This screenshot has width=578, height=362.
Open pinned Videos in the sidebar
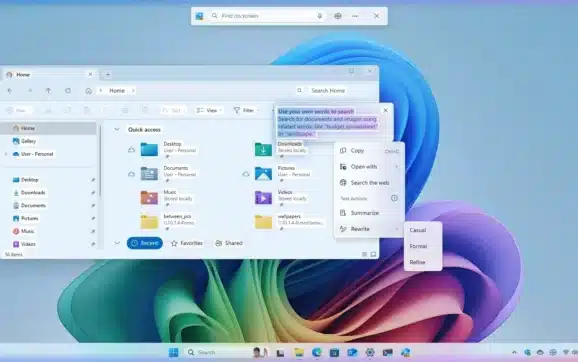24,244
